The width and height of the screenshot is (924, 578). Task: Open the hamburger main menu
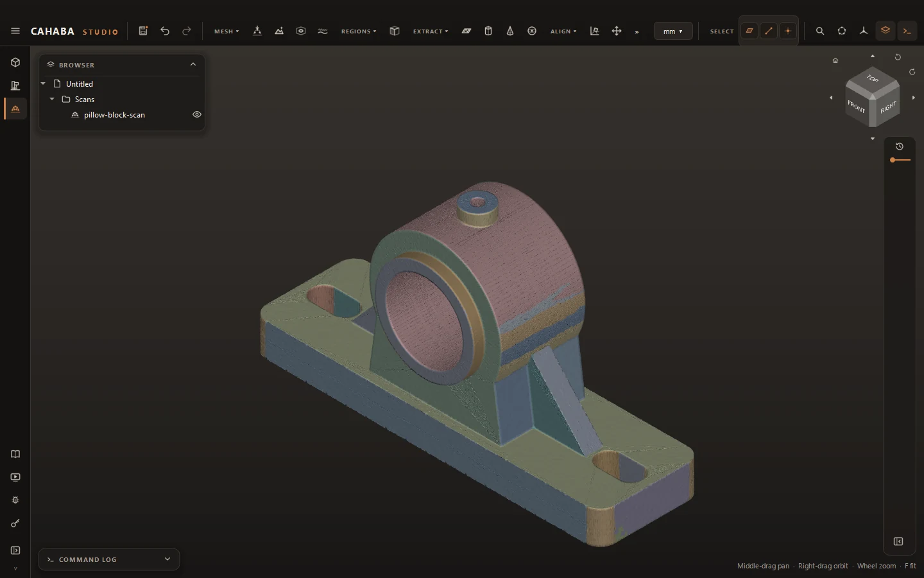click(15, 31)
